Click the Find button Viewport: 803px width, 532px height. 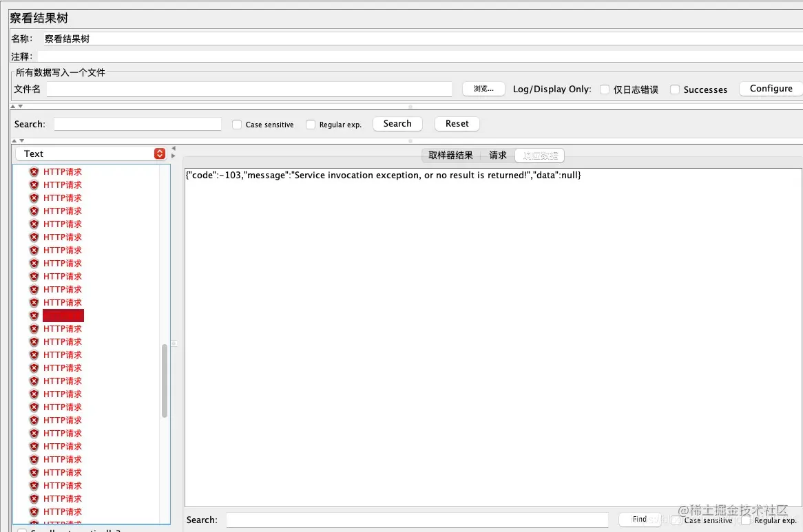640,519
